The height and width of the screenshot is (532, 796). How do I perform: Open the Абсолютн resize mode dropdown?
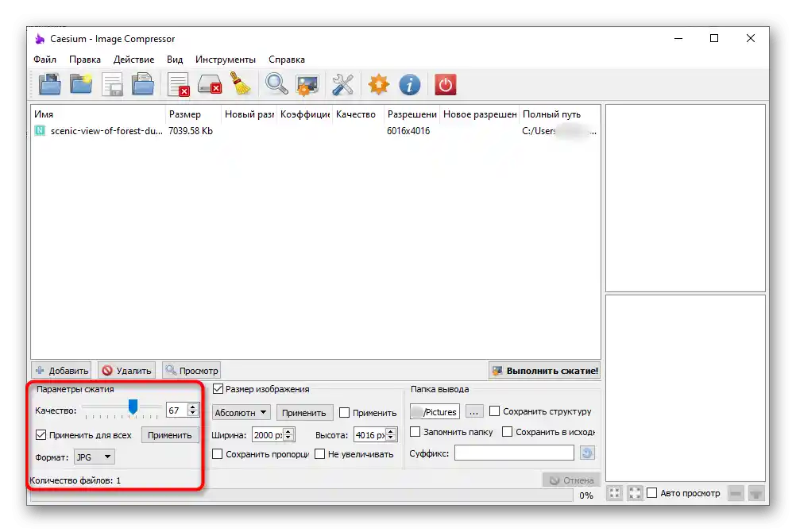[x=242, y=412]
